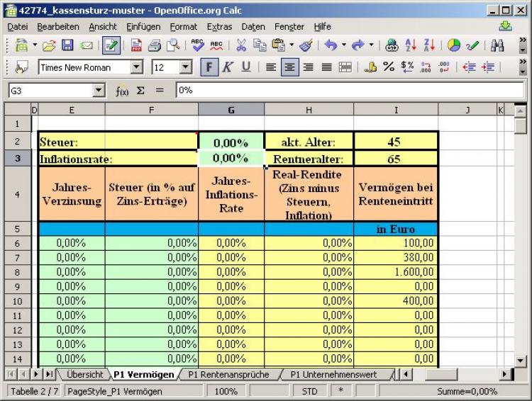The width and height of the screenshot is (532, 401).
Task: Click the formula input line
Action: click(348, 91)
